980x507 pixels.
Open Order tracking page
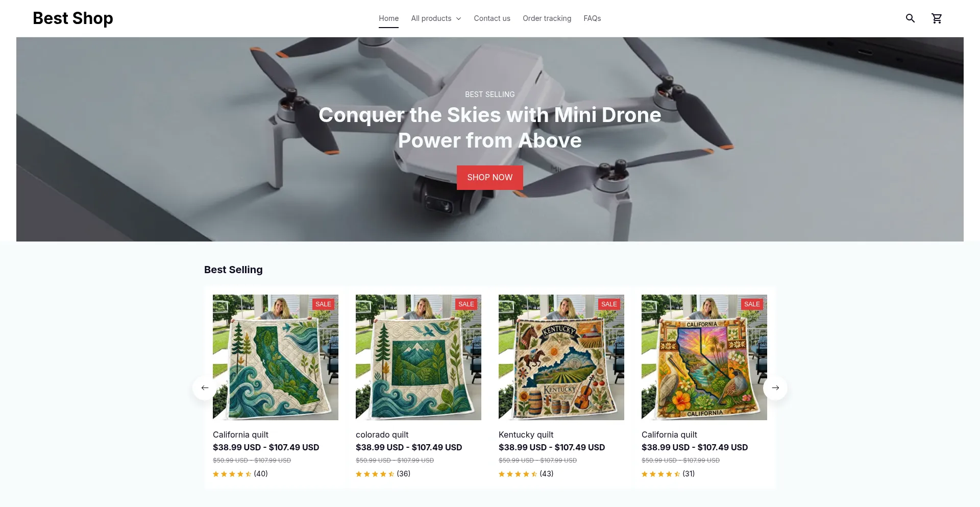tap(547, 18)
